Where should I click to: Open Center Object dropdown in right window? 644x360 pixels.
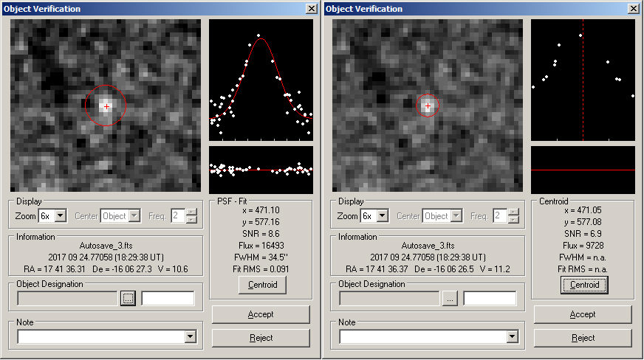[x=456, y=215]
